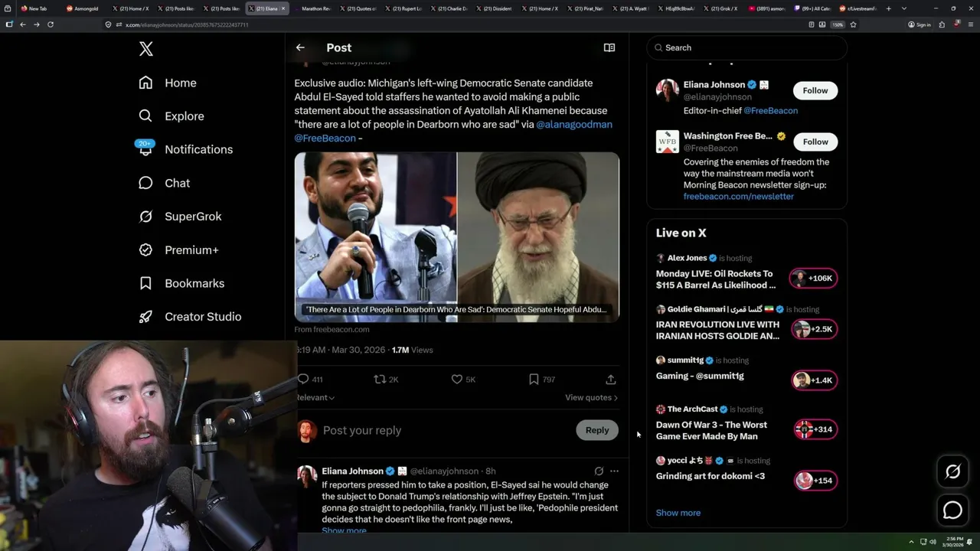Viewport: 980px width, 551px height.
Task: Join summit1g live with +1.4K
Action: tap(815, 380)
